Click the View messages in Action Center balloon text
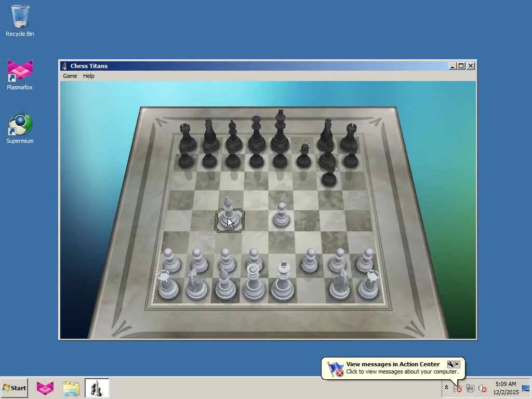The height and width of the screenshot is (399, 532). (393, 364)
